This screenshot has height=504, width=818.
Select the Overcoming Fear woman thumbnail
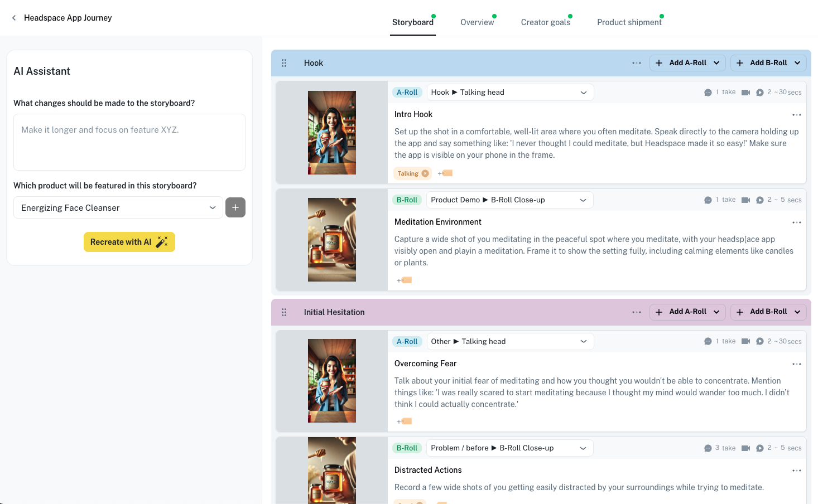[x=332, y=381]
